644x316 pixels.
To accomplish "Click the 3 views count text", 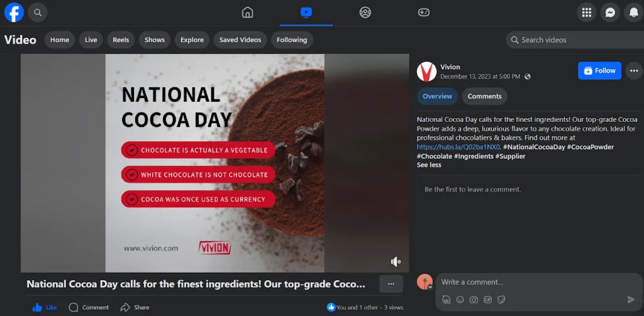I will pos(394,307).
